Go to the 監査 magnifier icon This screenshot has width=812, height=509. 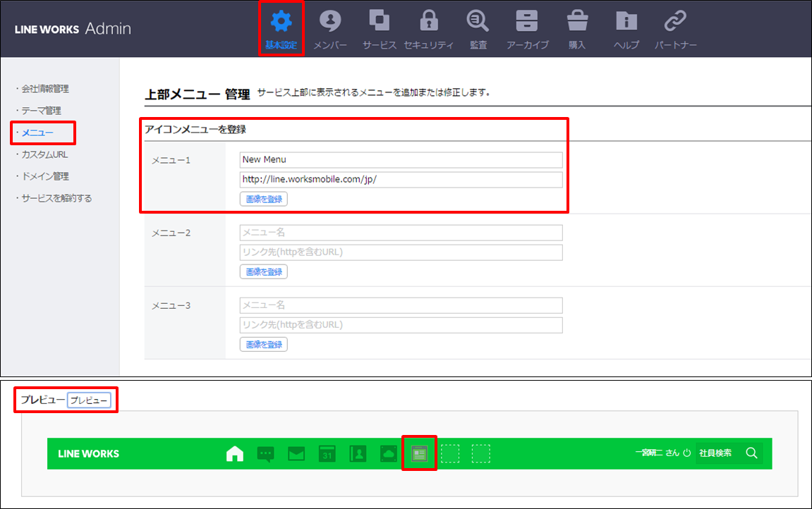478,23
